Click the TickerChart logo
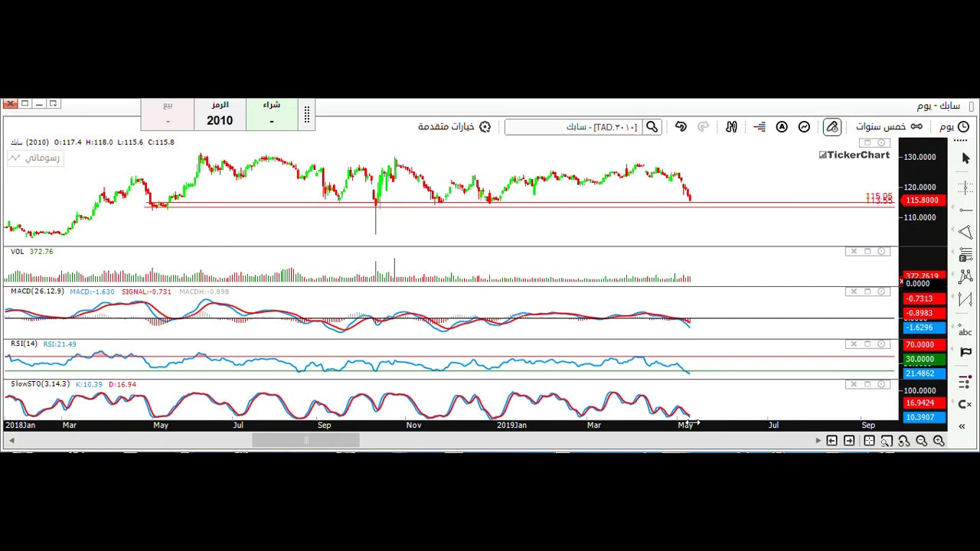980x551 pixels. 854,155
